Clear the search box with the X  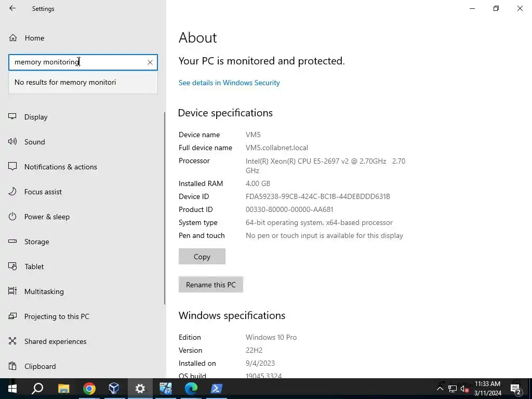(150, 62)
